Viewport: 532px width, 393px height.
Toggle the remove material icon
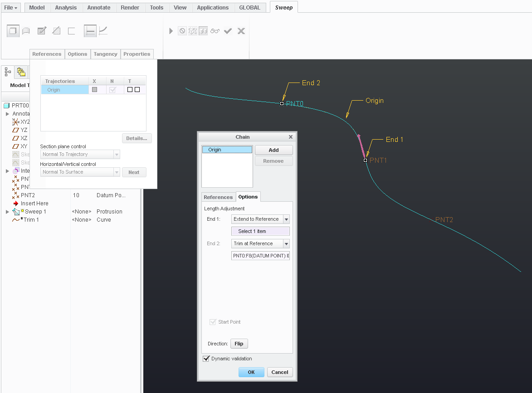point(56,31)
